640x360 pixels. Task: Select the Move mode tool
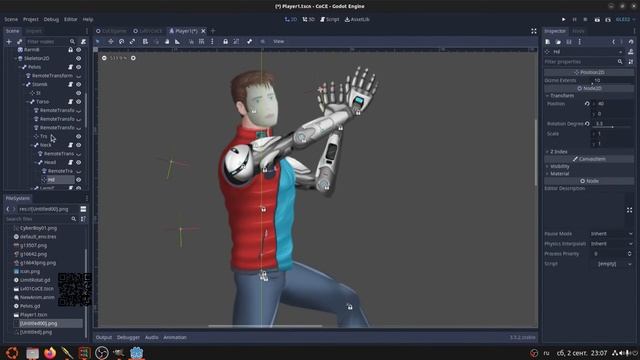click(111, 42)
